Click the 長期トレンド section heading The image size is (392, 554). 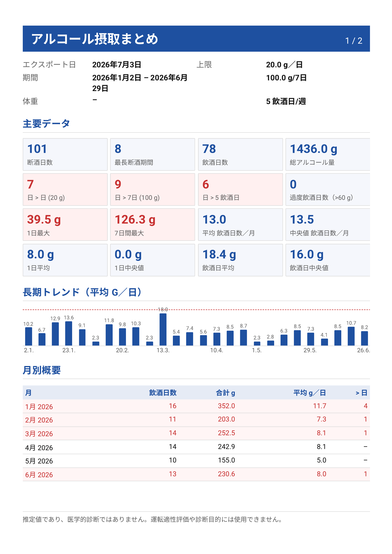tap(82, 292)
